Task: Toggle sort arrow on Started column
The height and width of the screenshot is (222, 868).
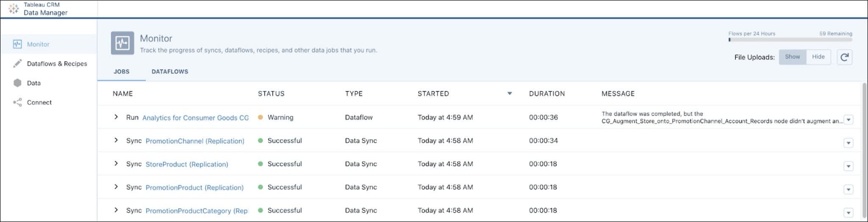Action: (x=510, y=93)
